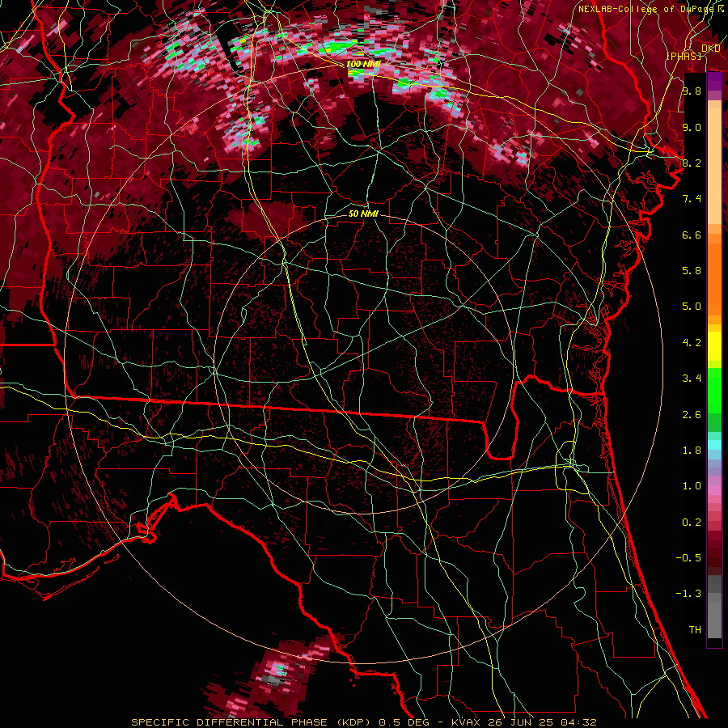The height and width of the screenshot is (728, 728).
Task: Click the yellow color bar segment
Action: 714,347
